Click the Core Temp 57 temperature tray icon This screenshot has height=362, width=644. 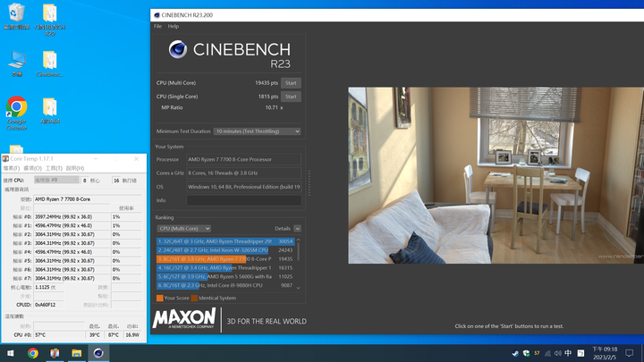coord(537,353)
